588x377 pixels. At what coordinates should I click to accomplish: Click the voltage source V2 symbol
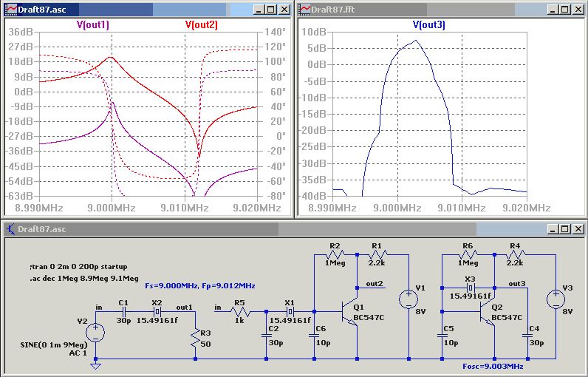tap(95, 333)
